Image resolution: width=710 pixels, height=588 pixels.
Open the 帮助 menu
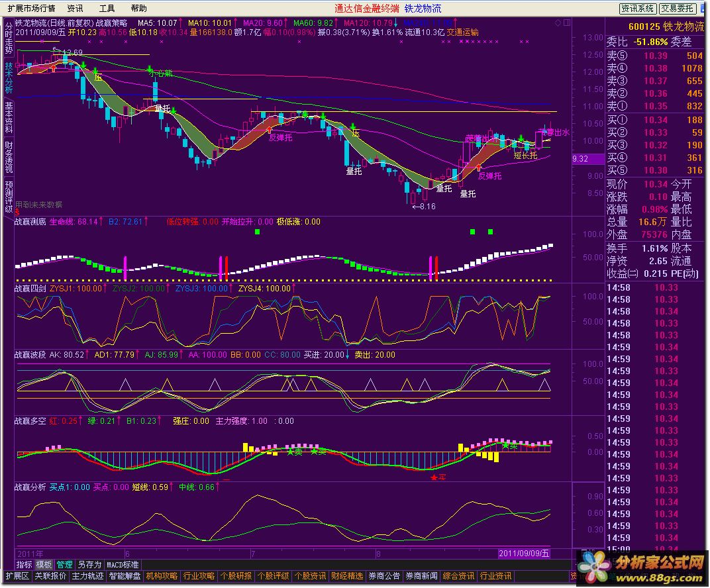[138, 9]
